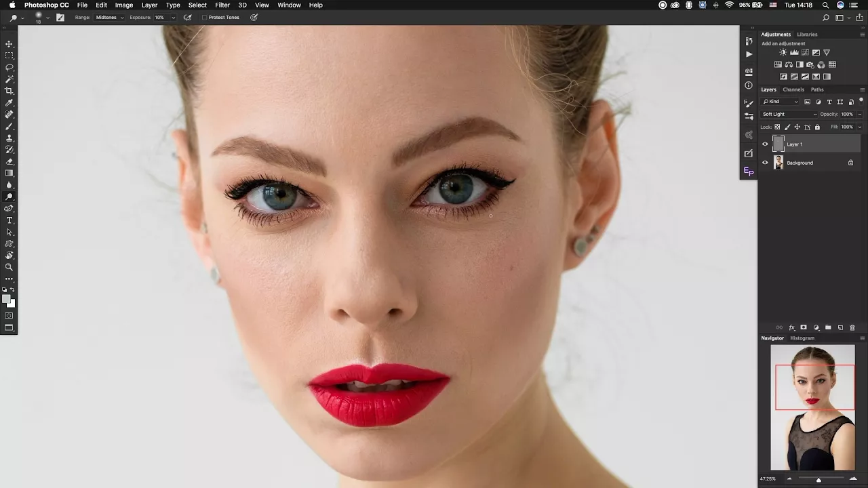Add a Levels adjustment

[x=794, y=52]
